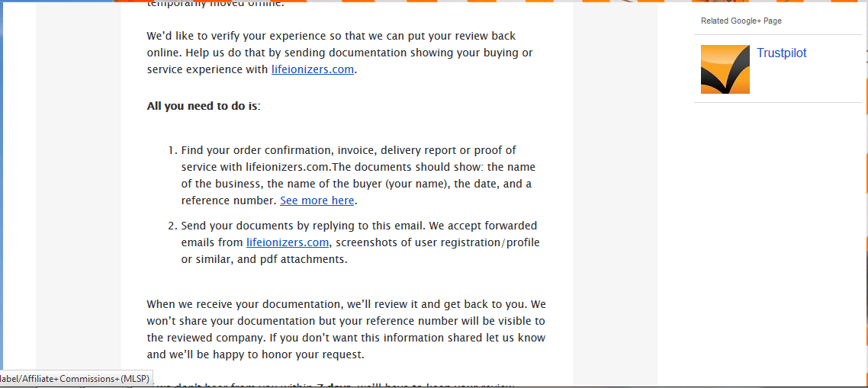Click the "Related Google+ Page" heading
Screen dimensions: 868x388
tap(741, 21)
